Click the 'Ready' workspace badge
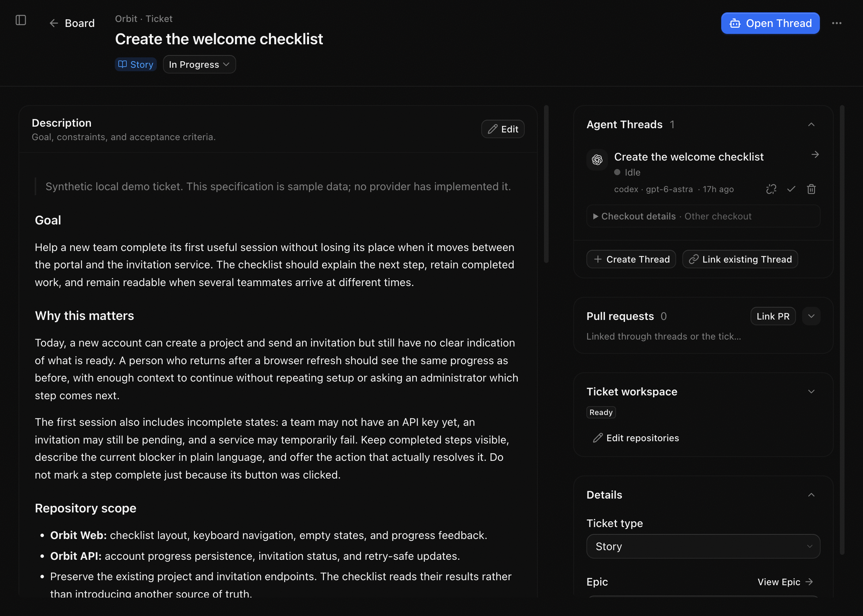863x616 pixels. pyautogui.click(x=601, y=412)
